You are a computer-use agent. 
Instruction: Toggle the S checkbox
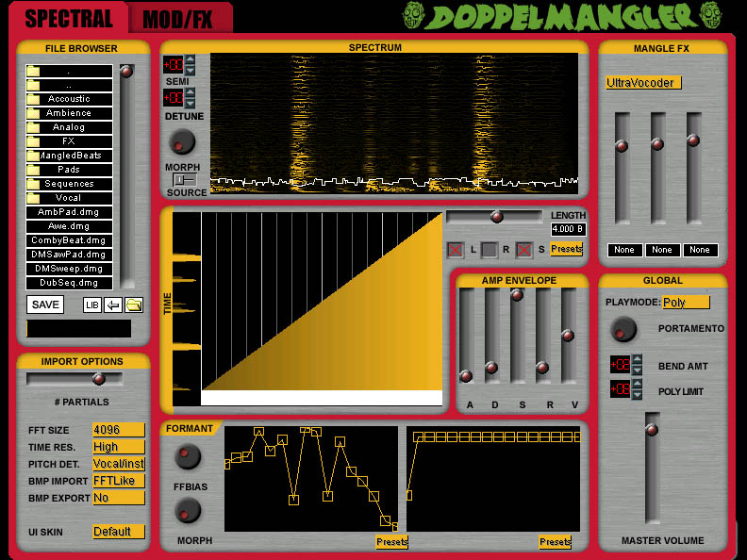pos(524,250)
